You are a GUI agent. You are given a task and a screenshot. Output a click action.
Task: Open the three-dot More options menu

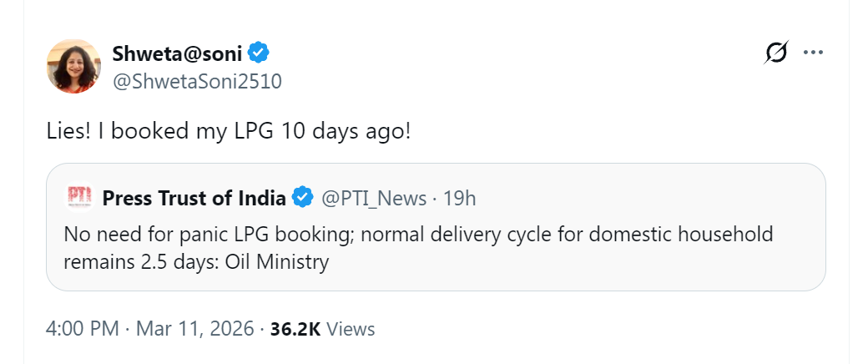813,53
